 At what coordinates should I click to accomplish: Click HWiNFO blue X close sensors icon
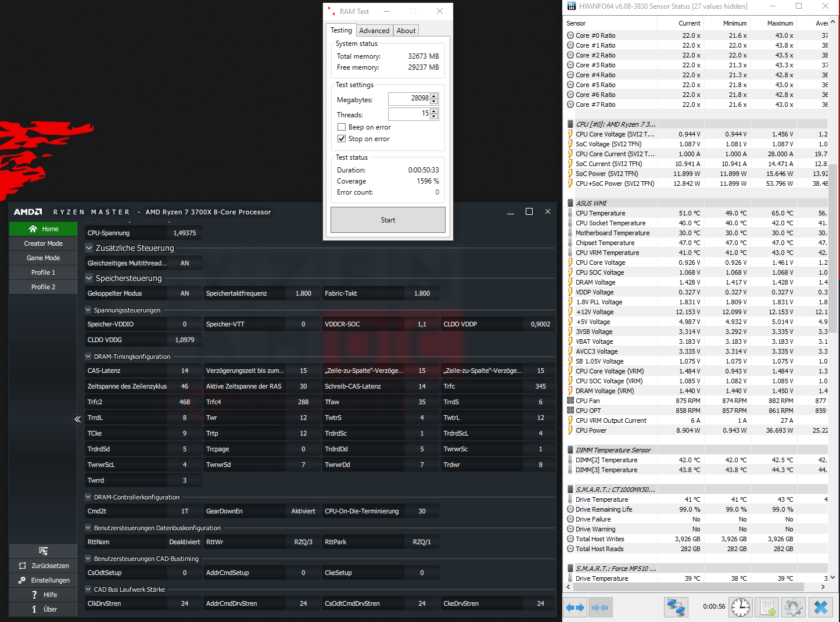point(821,607)
